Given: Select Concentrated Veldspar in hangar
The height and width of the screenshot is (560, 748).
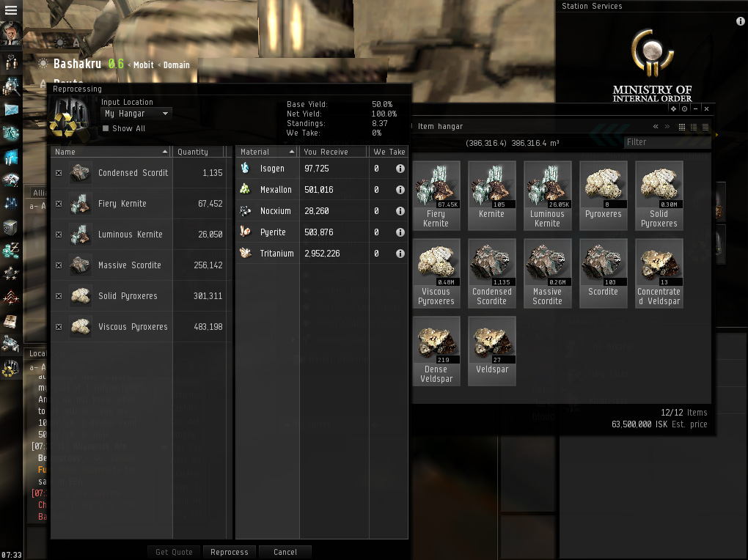Looking at the screenshot, I should (x=659, y=273).
